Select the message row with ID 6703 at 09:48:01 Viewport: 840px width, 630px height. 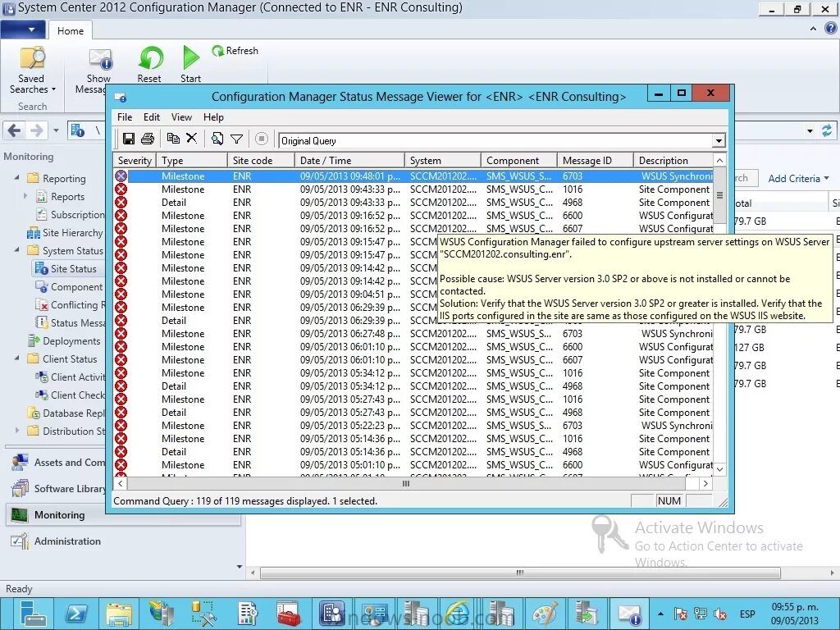[413, 176]
